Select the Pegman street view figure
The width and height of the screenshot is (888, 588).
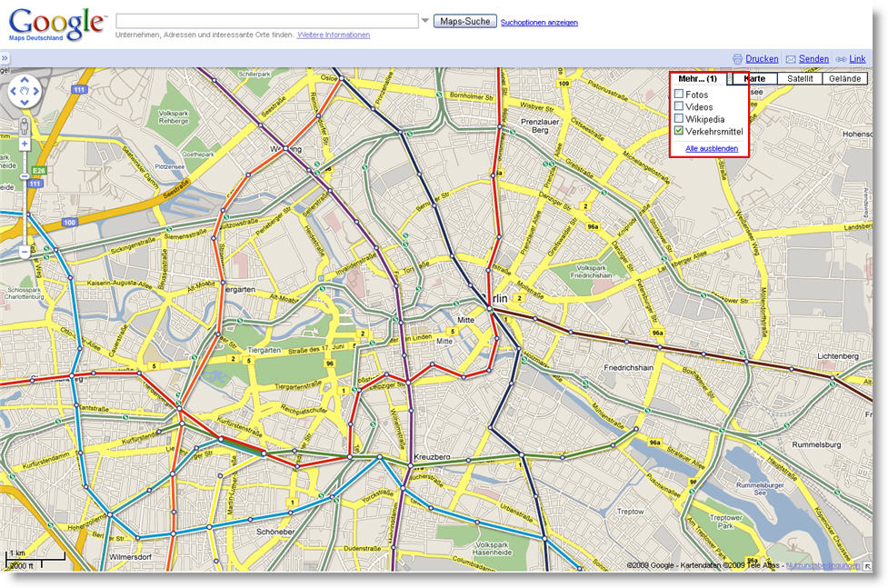pyautogui.click(x=24, y=125)
